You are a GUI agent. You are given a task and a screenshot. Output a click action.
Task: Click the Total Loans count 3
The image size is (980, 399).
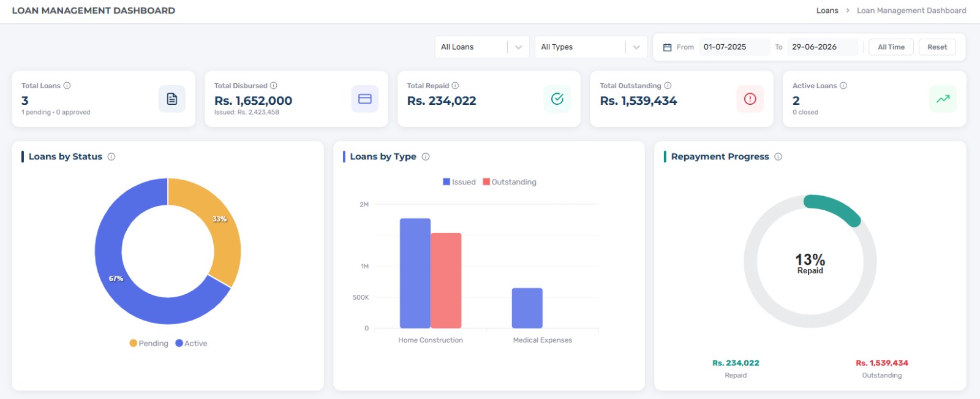coord(25,101)
